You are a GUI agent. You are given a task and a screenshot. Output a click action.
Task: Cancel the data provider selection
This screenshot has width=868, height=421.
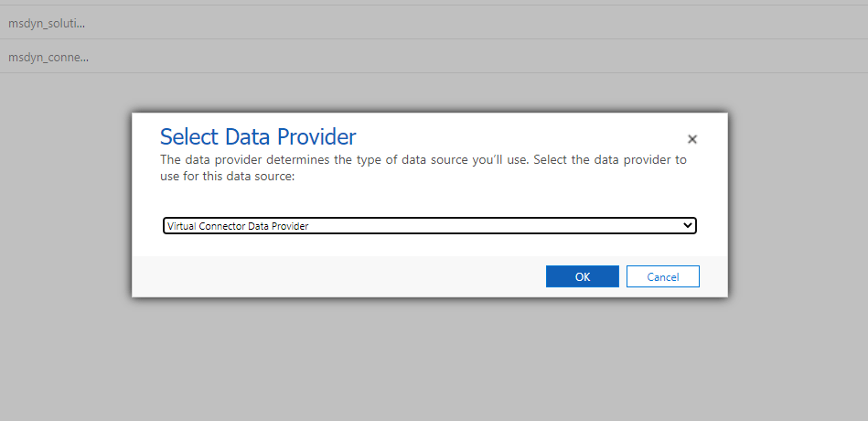click(x=663, y=277)
